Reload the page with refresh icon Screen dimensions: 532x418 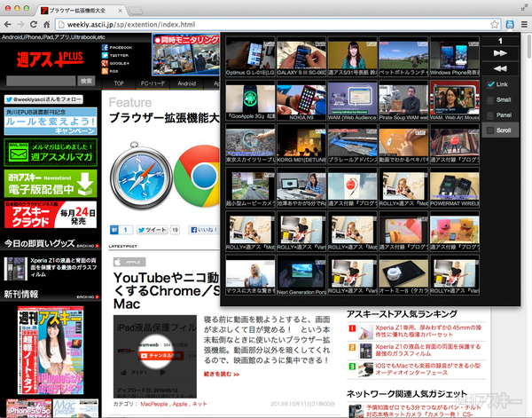pos(34,25)
